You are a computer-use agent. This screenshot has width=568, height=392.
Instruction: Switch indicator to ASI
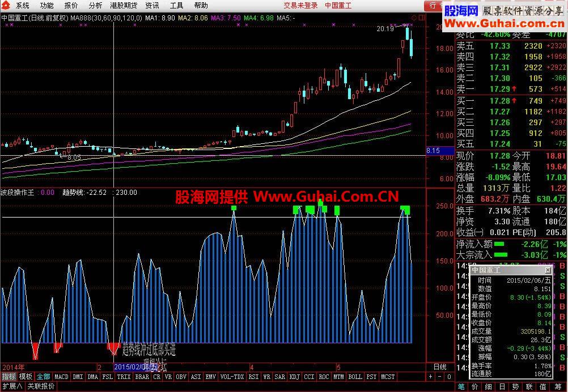click(196, 377)
